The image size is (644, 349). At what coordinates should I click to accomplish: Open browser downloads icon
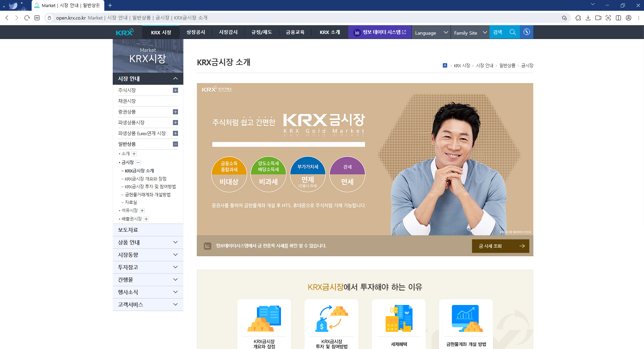coord(588,18)
